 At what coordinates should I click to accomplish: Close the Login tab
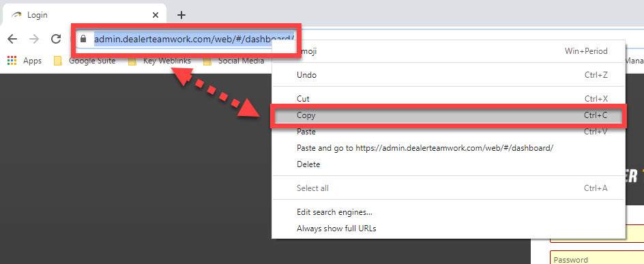coord(156,15)
